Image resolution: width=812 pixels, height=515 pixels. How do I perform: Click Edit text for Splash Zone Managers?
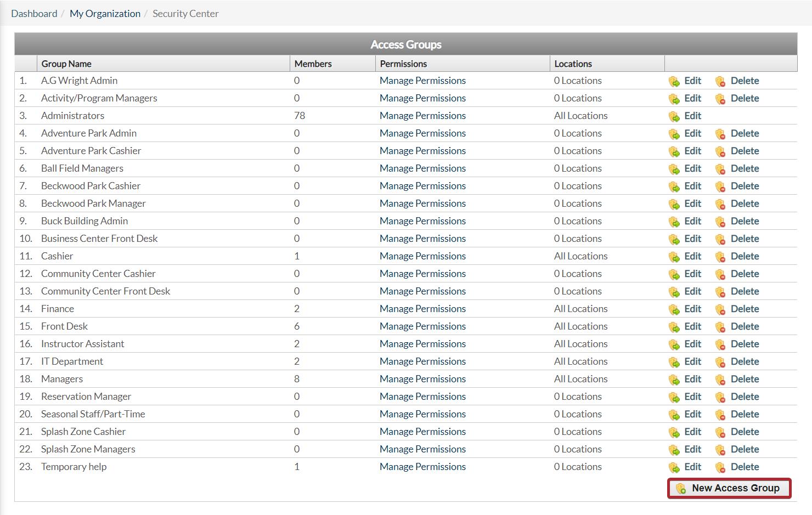[692, 449]
